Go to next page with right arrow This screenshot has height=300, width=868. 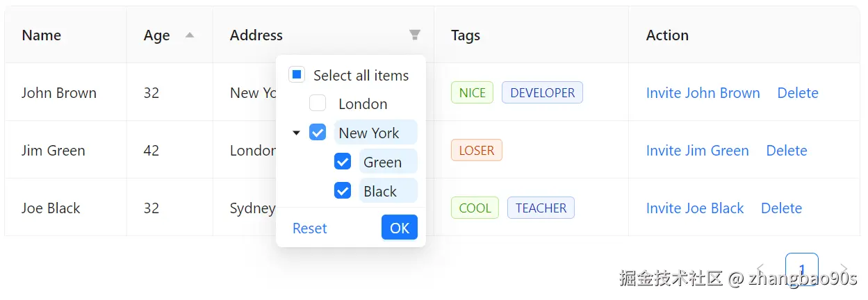pos(844,269)
